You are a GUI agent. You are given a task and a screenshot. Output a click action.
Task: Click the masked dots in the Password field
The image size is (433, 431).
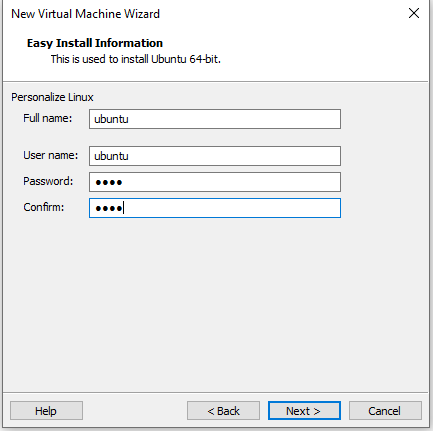coord(109,182)
